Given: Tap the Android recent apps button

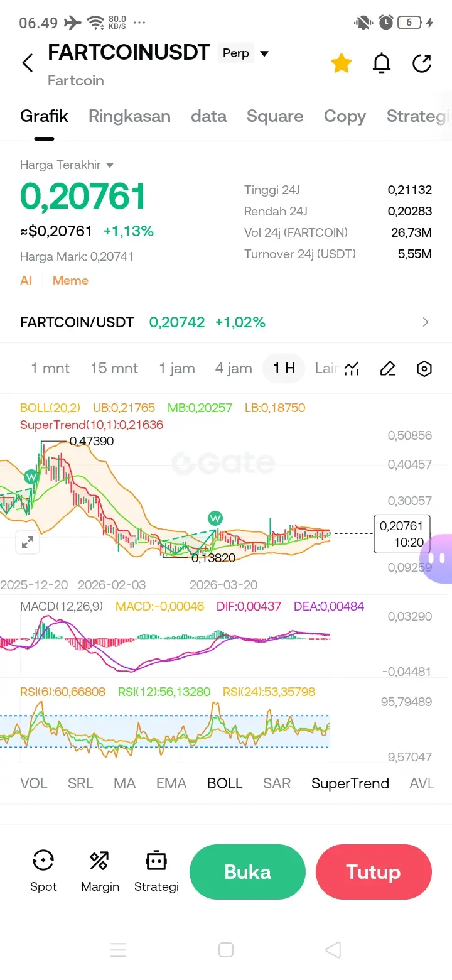Looking at the screenshot, I should [118, 950].
